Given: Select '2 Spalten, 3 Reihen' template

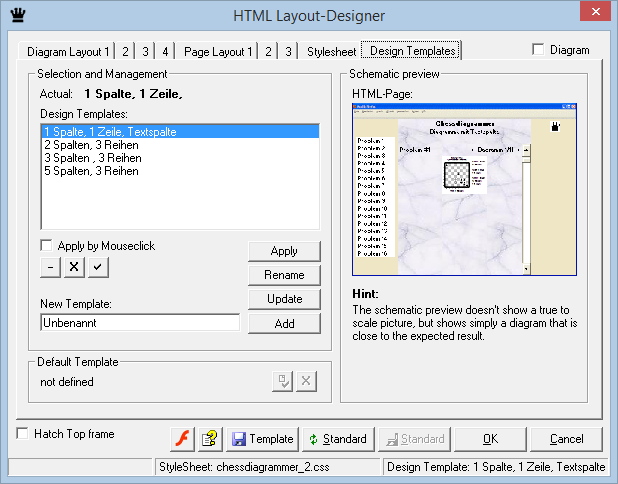Looking at the screenshot, I should click(x=90, y=145).
